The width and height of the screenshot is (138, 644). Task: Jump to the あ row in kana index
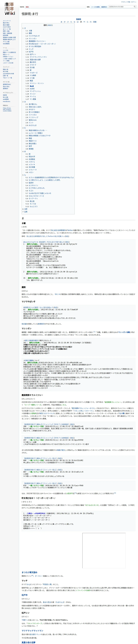(61, 22)
